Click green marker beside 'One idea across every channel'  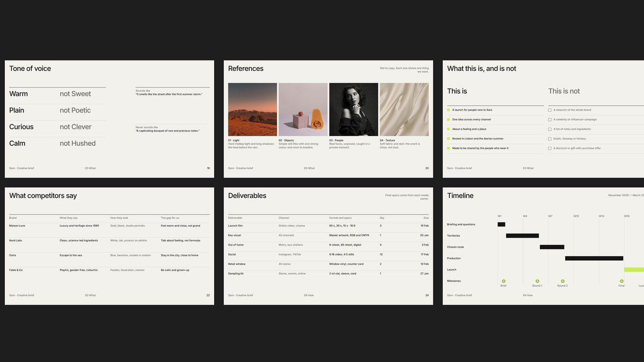(449, 120)
